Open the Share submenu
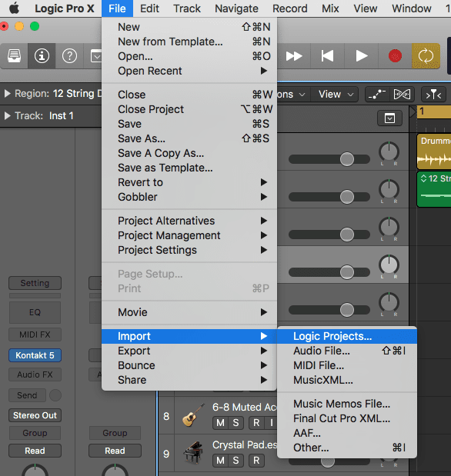Viewport: 451px width, 476px height. pyautogui.click(x=189, y=380)
